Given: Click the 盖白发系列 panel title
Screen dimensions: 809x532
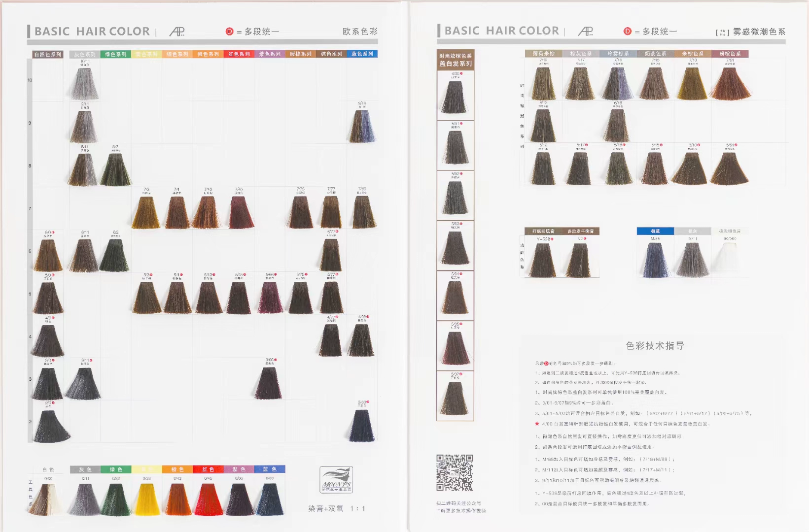Looking at the screenshot, I should [455, 64].
